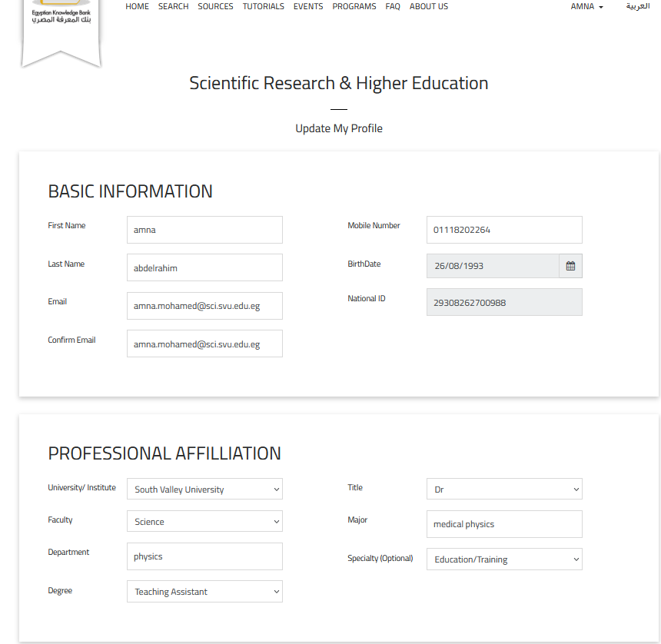Screen dimensions: 661x644
Task: Click the Confirm Email text field
Action: (204, 344)
